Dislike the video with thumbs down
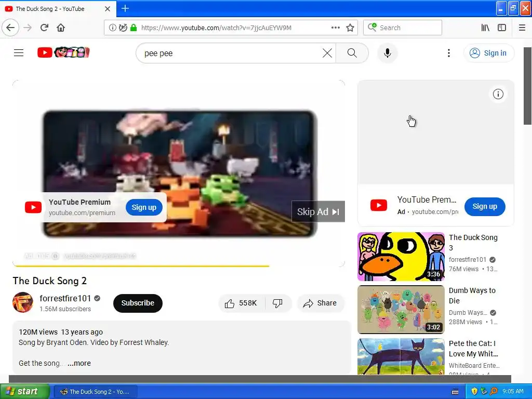This screenshot has height=399, width=532. [277, 303]
